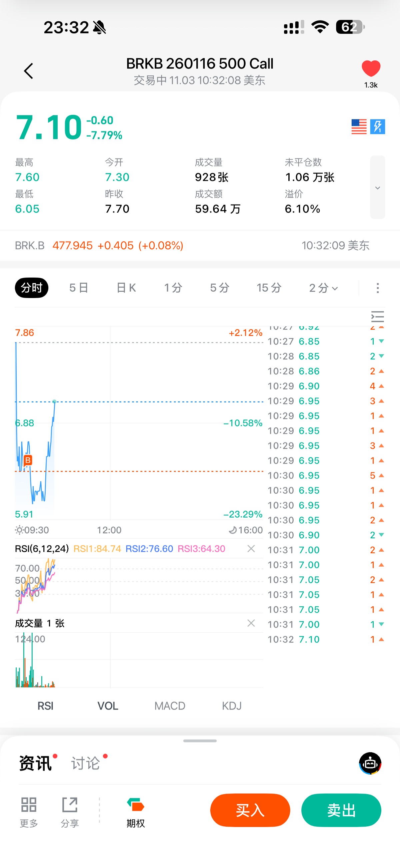Tap the 昨收 7.70 value

(117, 209)
